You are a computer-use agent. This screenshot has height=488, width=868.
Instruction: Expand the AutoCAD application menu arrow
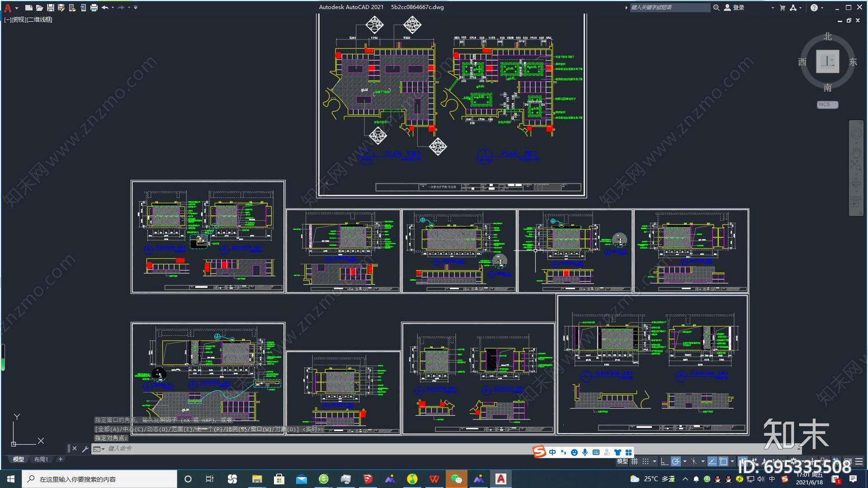(17, 8)
